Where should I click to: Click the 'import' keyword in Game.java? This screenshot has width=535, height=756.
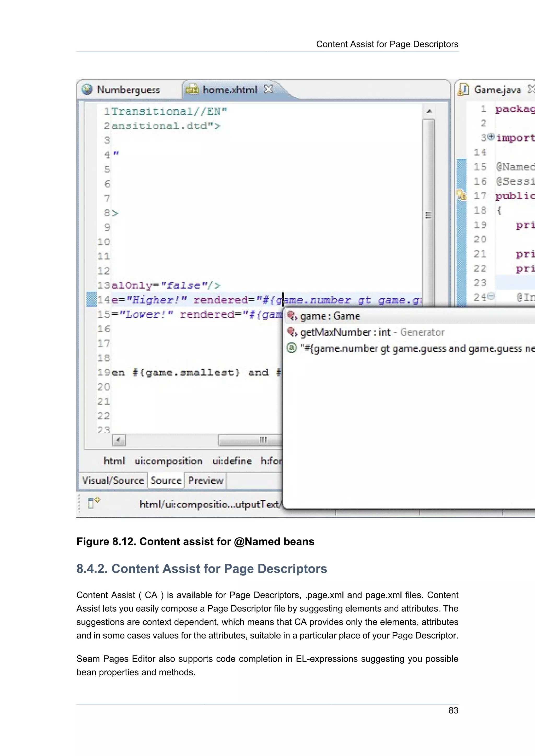point(516,138)
